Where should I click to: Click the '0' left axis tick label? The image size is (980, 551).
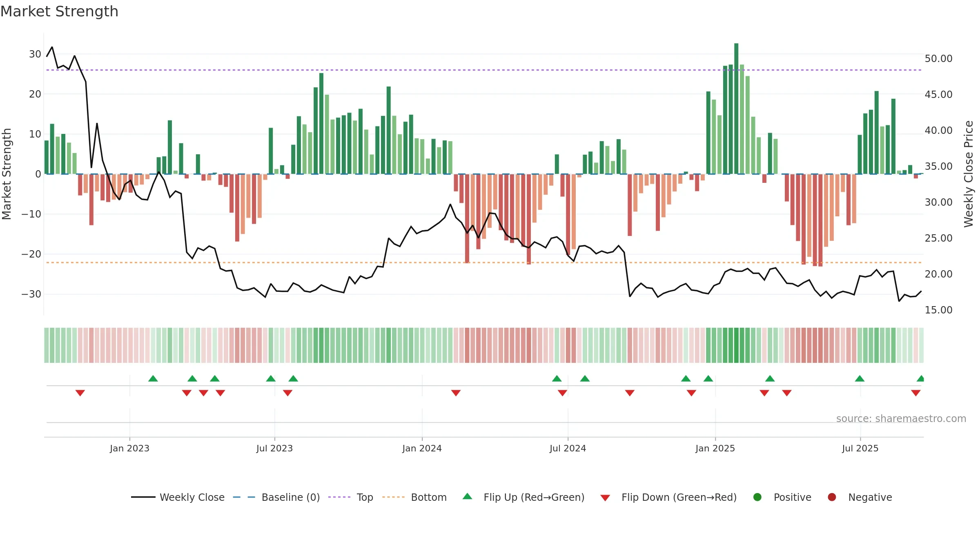point(38,174)
